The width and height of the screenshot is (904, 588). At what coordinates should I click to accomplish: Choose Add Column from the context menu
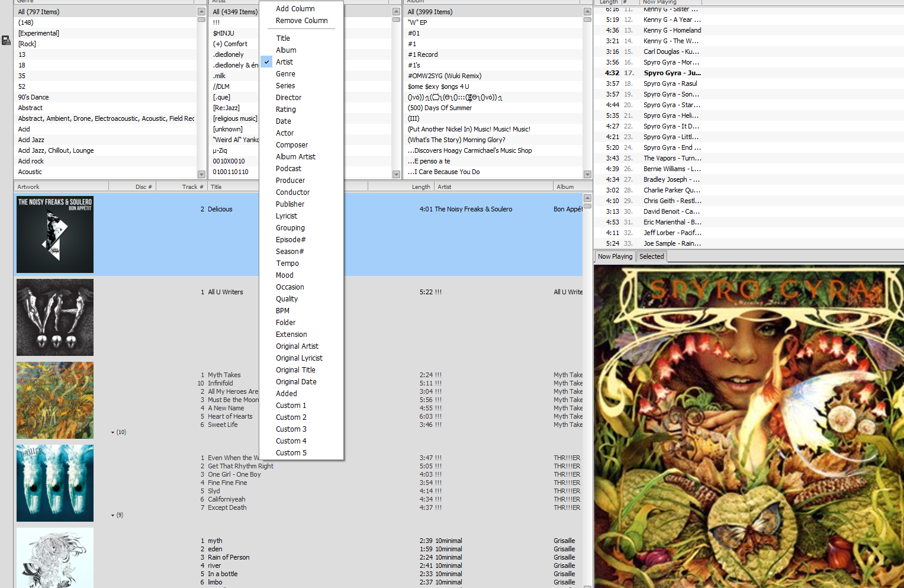click(301, 9)
